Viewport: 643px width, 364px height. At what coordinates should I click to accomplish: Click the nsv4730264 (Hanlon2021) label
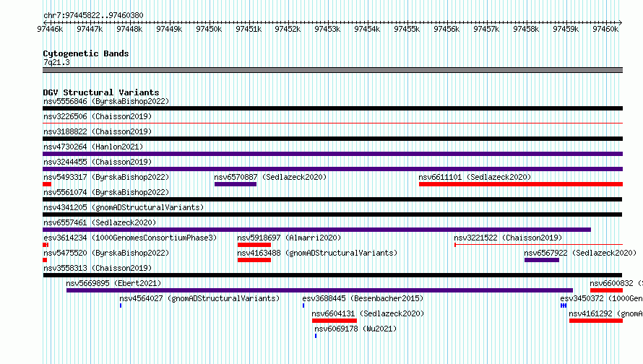93,147
